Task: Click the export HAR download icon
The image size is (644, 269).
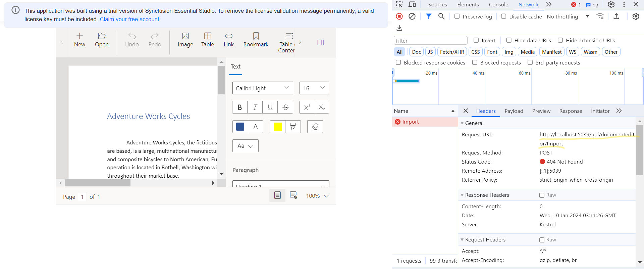Action: 399,28
